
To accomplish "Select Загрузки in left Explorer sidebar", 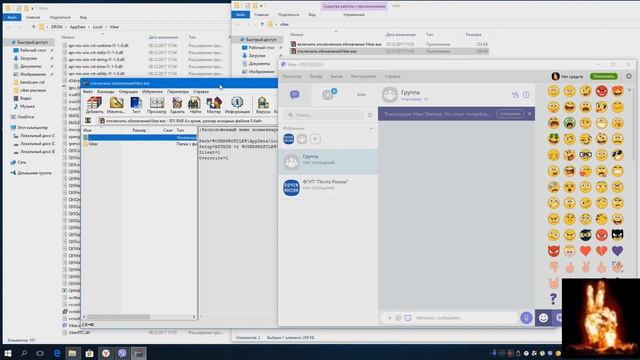I will click(28, 58).
